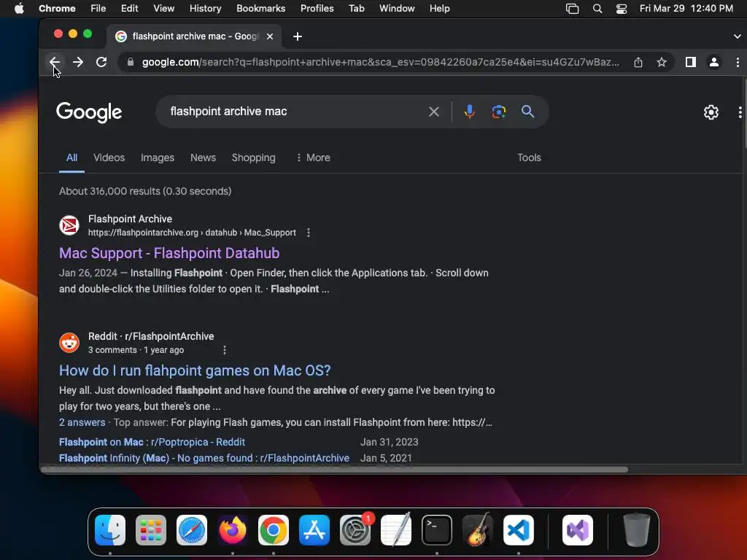Open the Trash in the Dock
747x560 pixels.
tap(636, 530)
